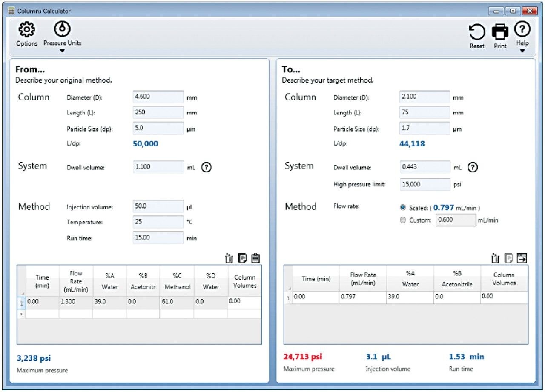The height and width of the screenshot is (392, 545).
Task: Click the clear table icon above From gradient table
Action: (229, 258)
